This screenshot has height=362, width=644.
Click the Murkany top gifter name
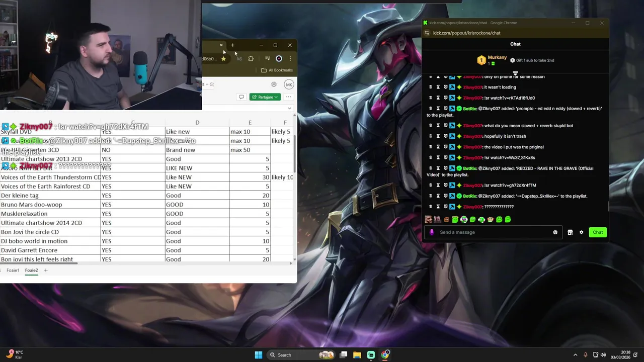[x=497, y=57]
